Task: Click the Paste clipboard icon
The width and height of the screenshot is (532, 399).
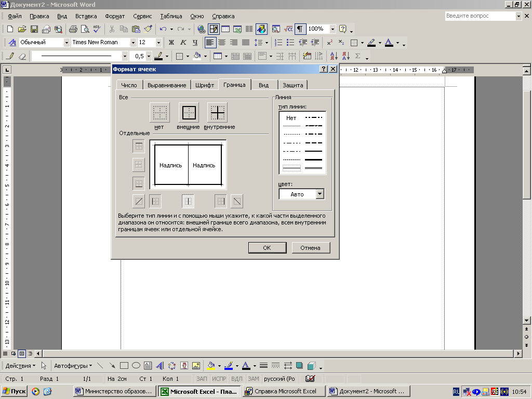Action: coord(136,29)
